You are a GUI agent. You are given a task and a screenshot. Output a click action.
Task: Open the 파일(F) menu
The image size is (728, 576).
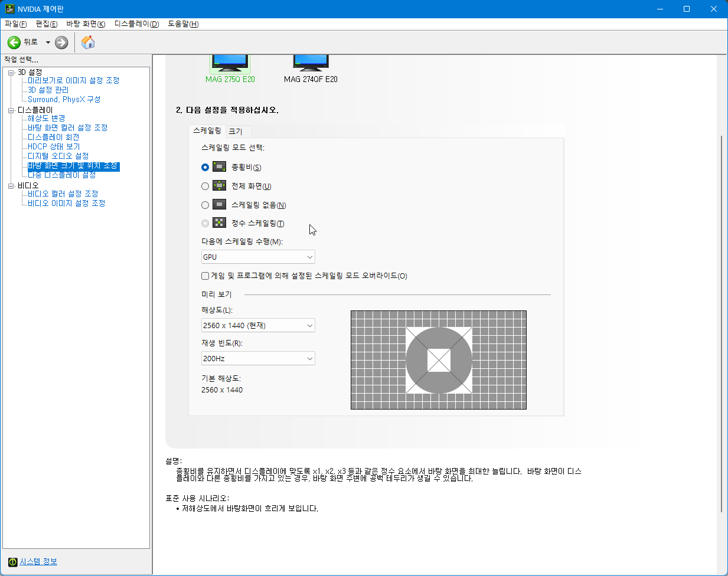(x=16, y=24)
